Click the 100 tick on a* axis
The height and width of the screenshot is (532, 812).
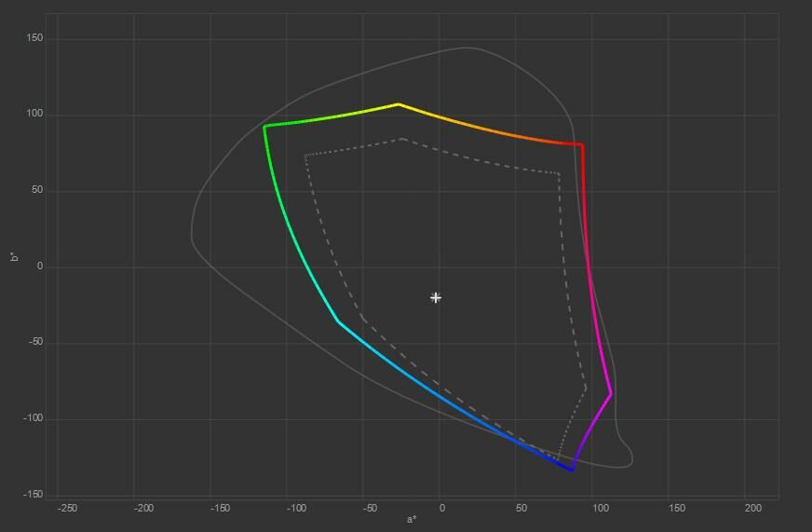(x=601, y=508)
